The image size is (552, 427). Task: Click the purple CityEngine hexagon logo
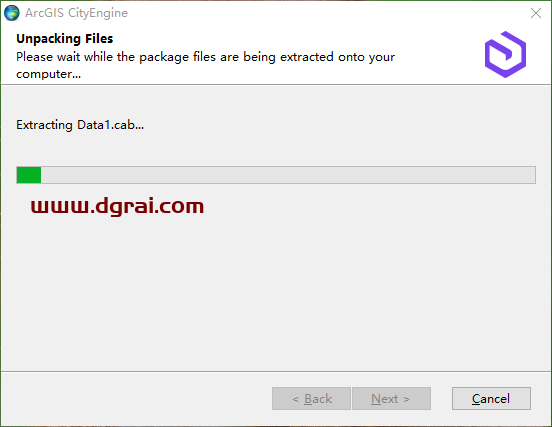pyautogui.click(x=505, y=54)
